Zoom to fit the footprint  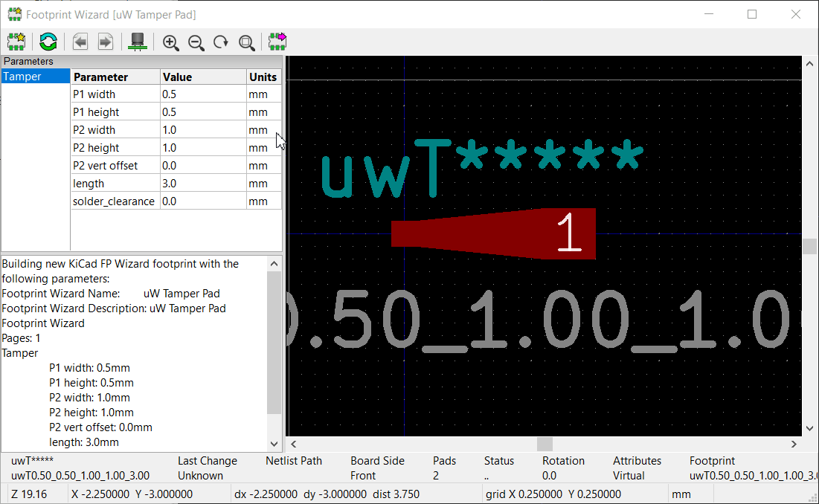pos(246,42)
